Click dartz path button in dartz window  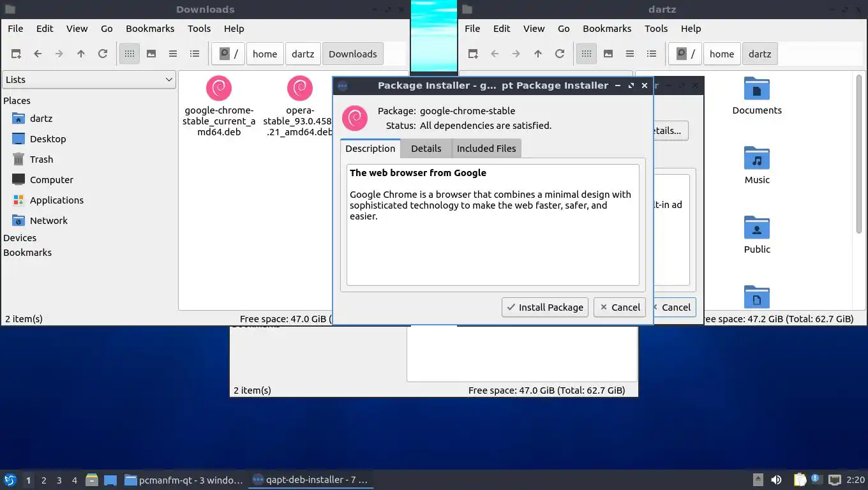[x=760, y=54]
